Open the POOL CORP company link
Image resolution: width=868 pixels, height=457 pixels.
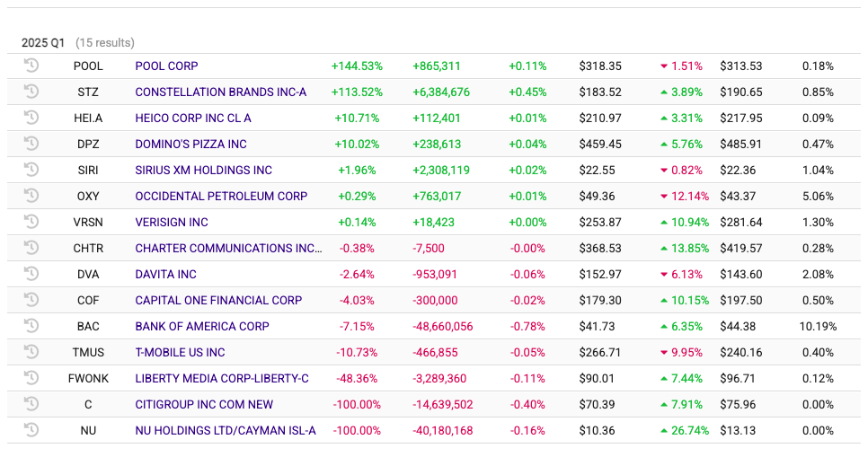(166, 66)
